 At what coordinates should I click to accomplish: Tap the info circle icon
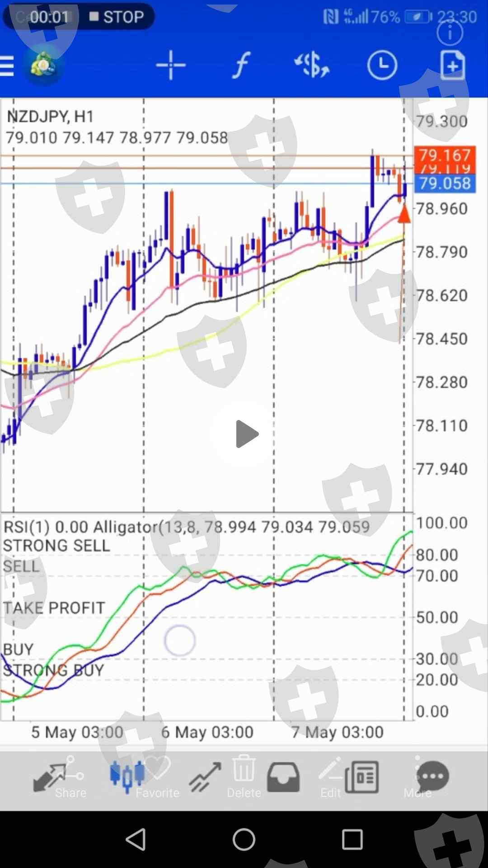[450, 33]
